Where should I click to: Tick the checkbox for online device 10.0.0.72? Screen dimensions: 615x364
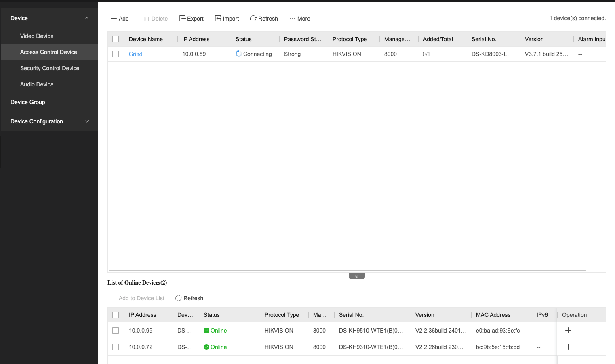[x=116, y=347]
